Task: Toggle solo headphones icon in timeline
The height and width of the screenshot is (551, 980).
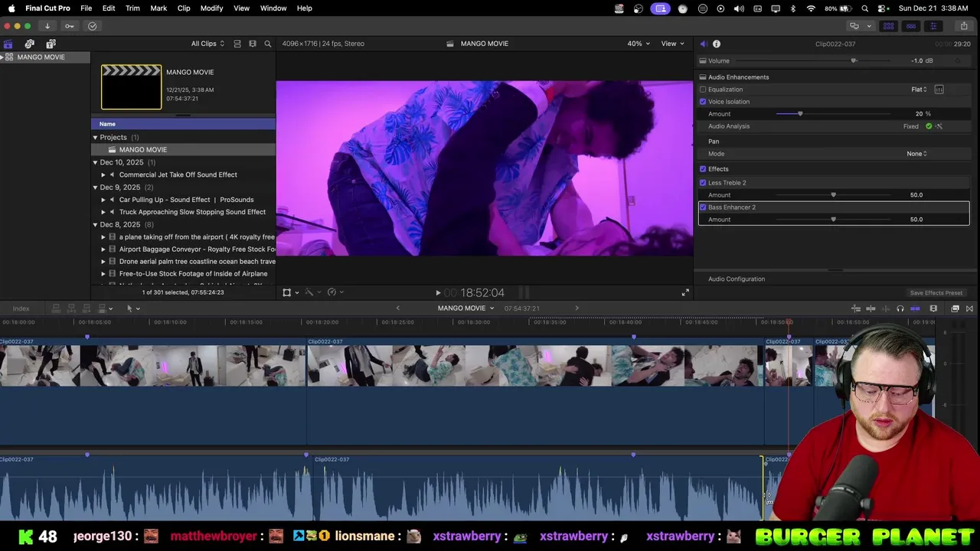Action: tap(900, 308)
